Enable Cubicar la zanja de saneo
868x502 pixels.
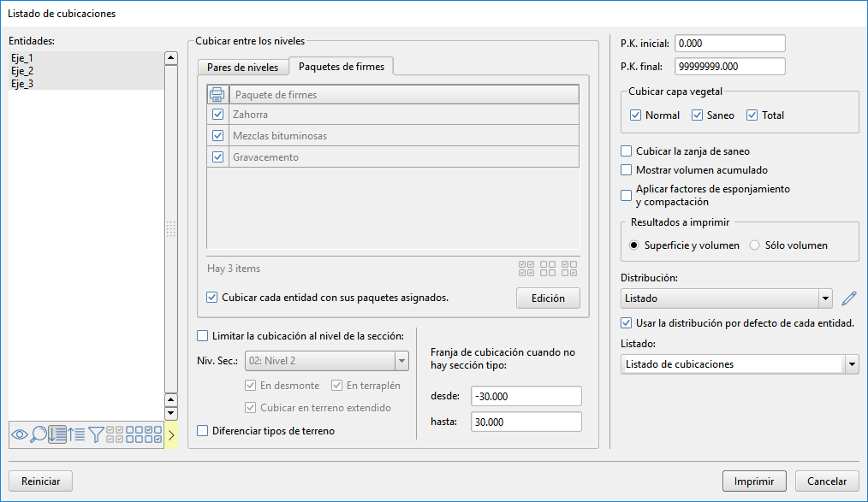(x=626, y=151)
